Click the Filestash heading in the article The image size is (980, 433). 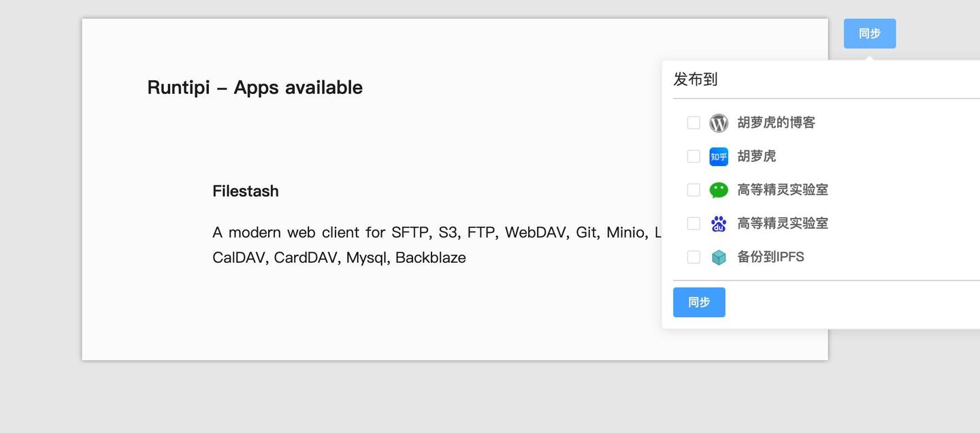246,191
